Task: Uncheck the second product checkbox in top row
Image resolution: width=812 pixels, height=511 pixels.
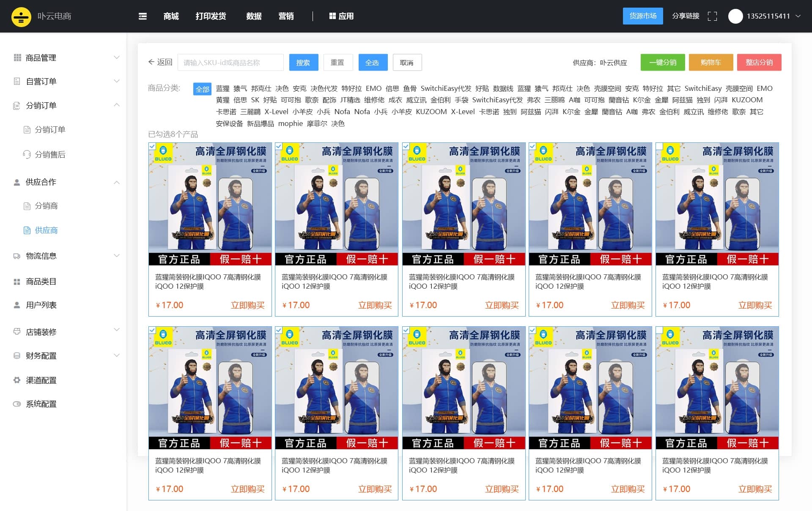Action: 279,146
